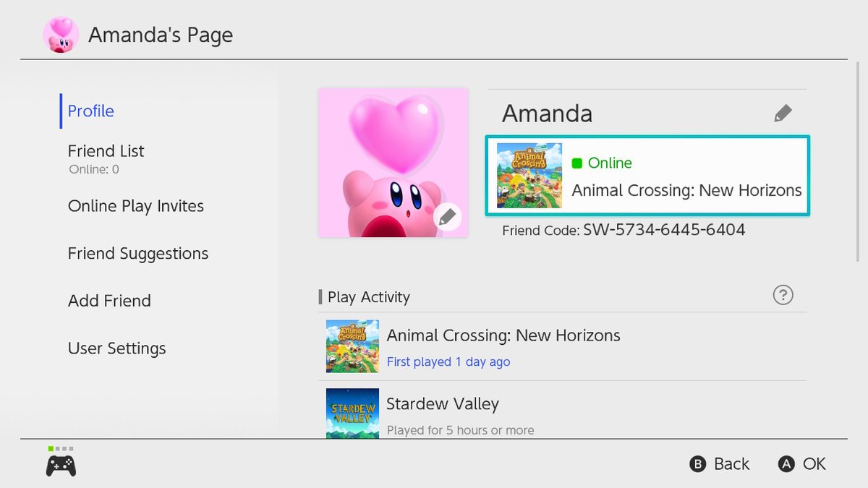Select the Stardew Valley activity row
The image size is (868, 488).
(x=563, y=410)
